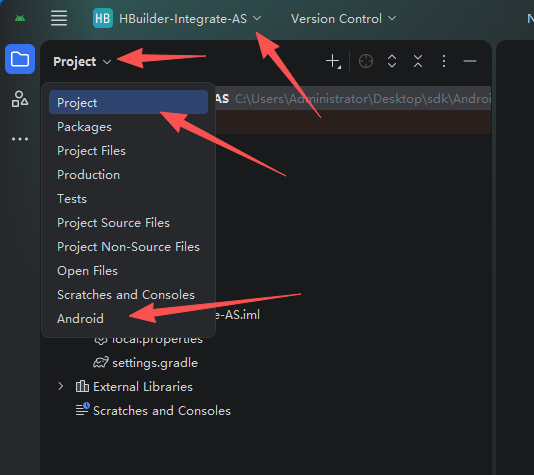The height and width of the screenshot is (475, 534).
Task: Open Project panel options kebab menu
Action: pos(444,61)
